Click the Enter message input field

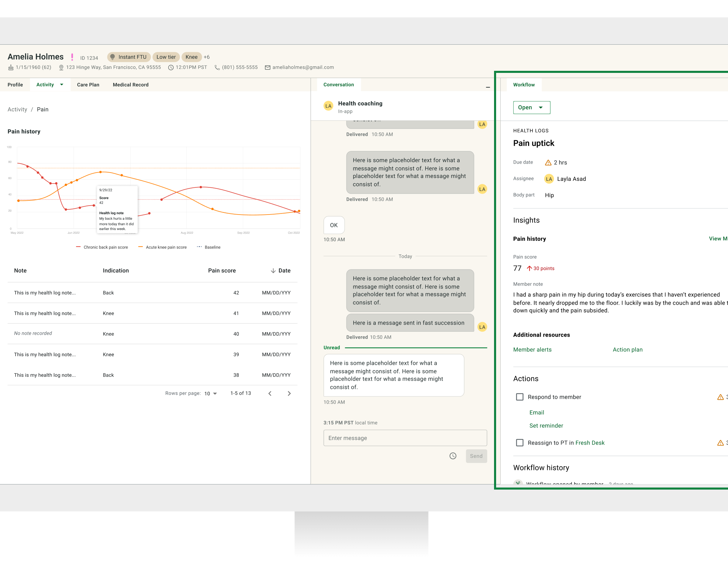pos(405,438)
